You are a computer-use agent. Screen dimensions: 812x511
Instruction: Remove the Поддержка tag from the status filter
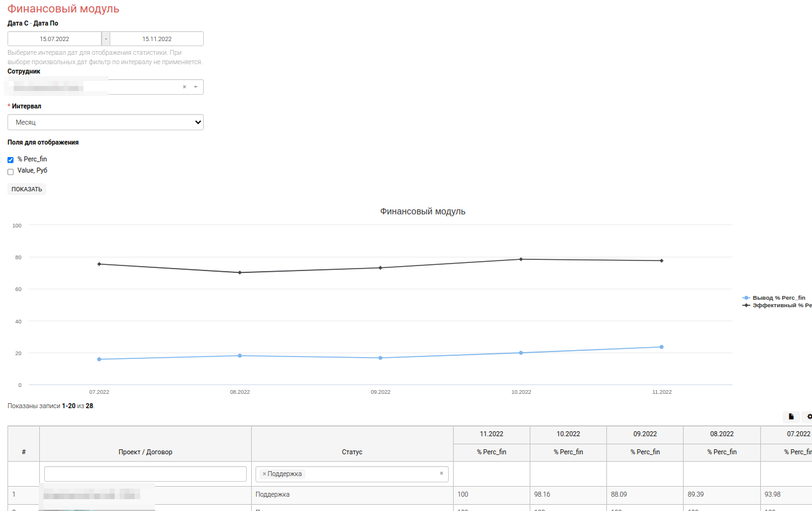[x=264, y=474]
